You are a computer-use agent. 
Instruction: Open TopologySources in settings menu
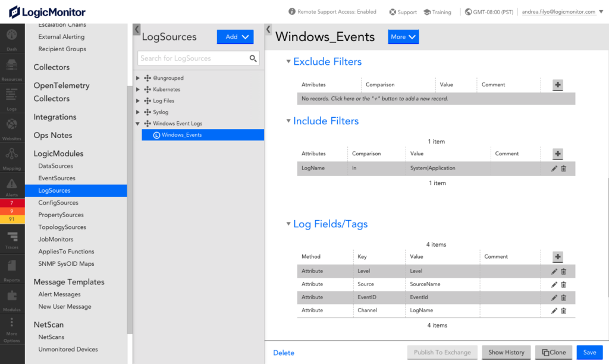pyautogui.click(x=62, y=227)
